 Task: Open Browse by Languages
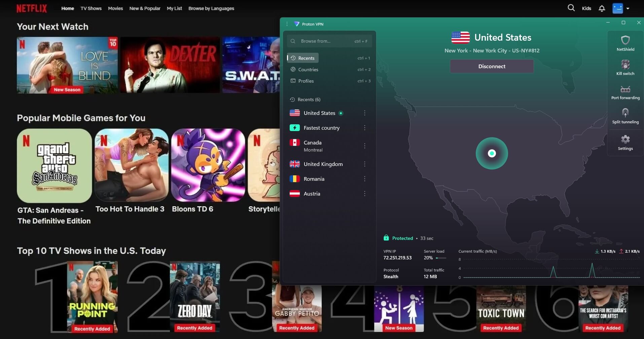click(x=211, y=8)
